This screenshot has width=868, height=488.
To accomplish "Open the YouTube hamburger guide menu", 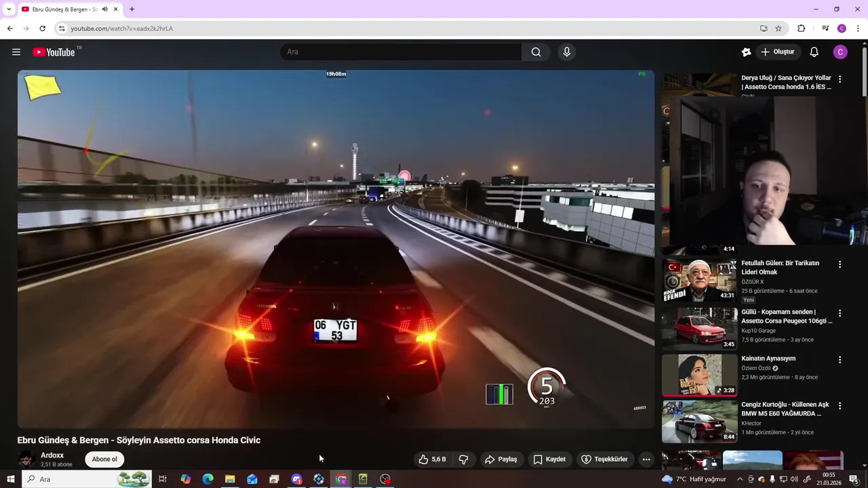I will [16, 52].
